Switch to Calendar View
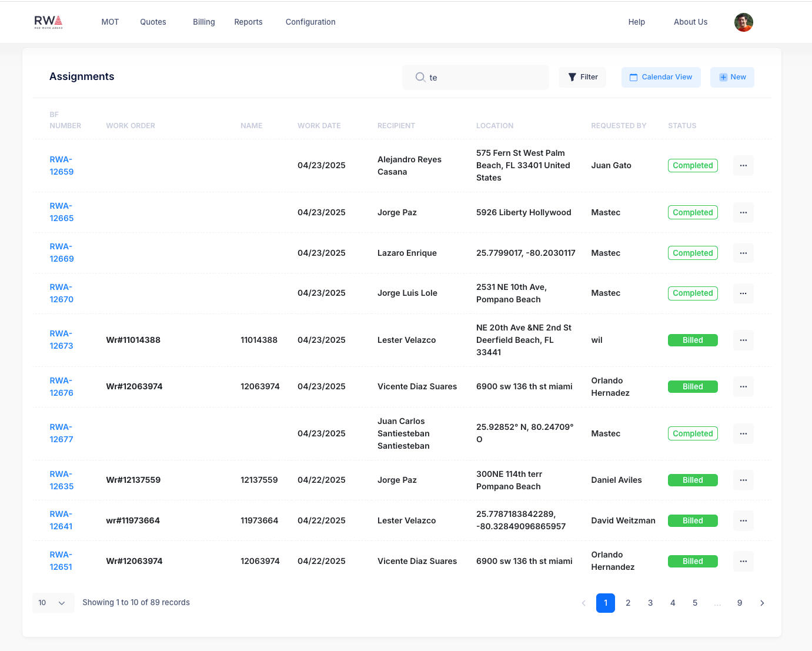Image resolution: width=812 pixels, height=651 pixels. click(661, 77)
